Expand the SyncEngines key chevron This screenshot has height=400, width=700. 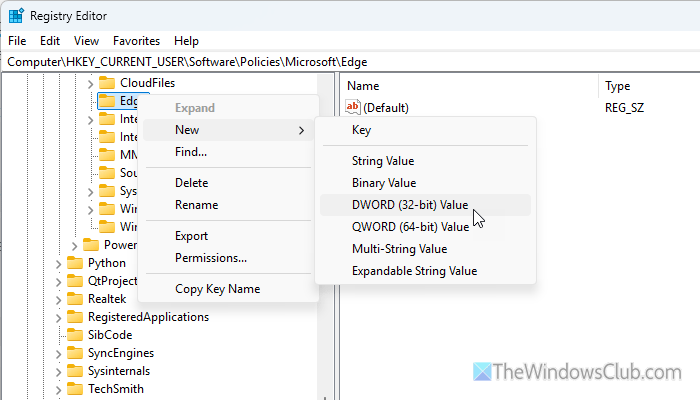coord(60,353)
